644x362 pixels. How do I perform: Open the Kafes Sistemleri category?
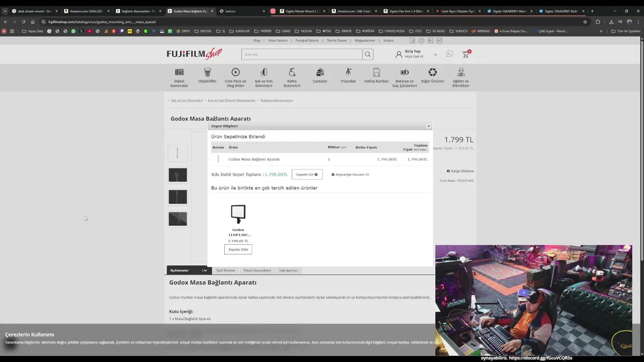pos(292,78)
